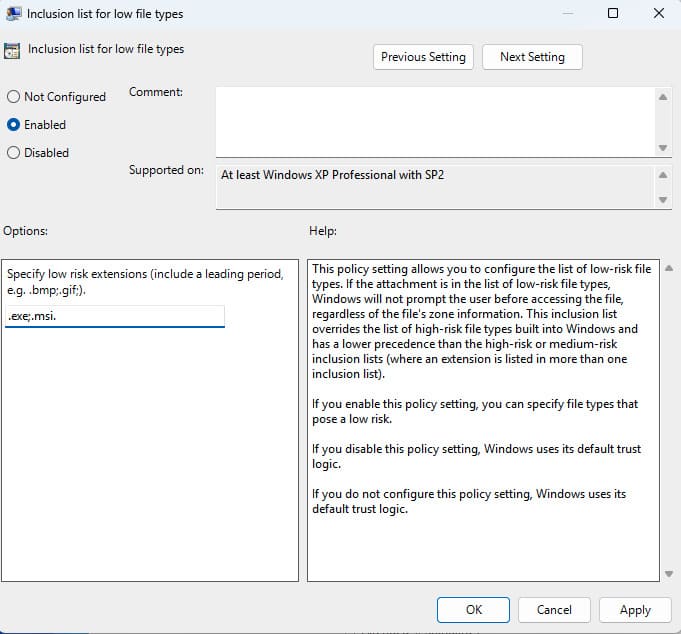This screenshot has width=681, height=634.
Task: Click the 'Options:' label
Action: (x=26, y=231)
